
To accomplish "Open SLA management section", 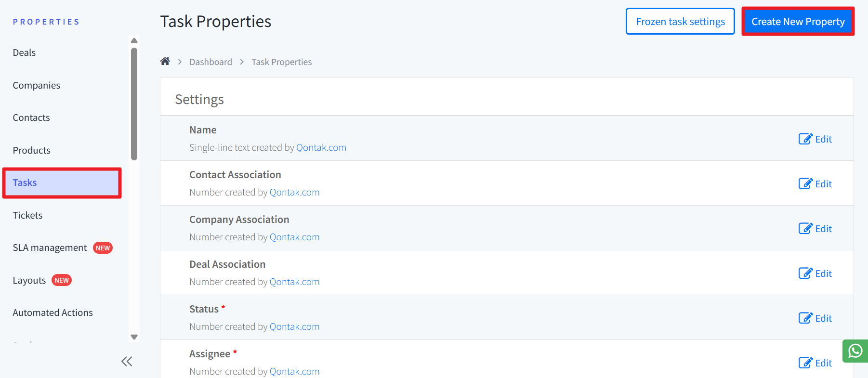I will click(x=50, y=248).
